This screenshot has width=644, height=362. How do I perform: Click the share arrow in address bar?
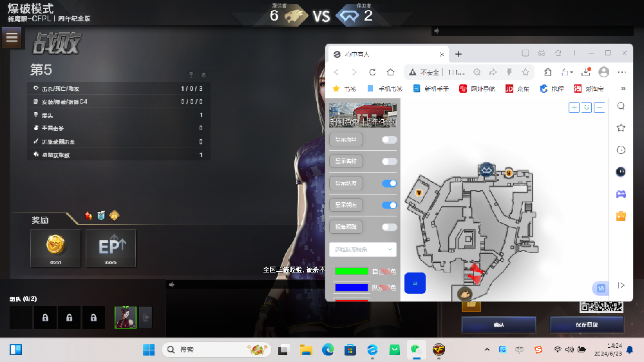(x=493, y=72)
